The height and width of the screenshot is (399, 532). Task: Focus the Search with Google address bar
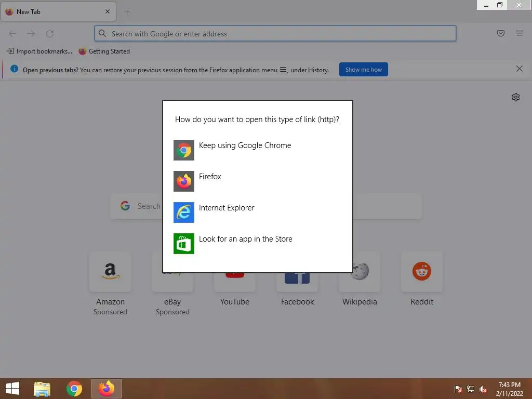pyautogui.click(x=275, y=34)
